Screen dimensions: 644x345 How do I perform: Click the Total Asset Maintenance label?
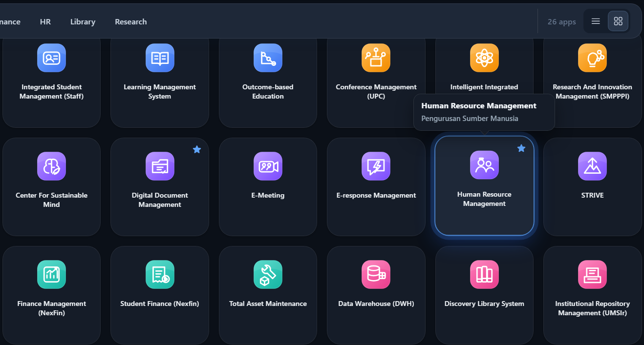(x=268, y=304)
